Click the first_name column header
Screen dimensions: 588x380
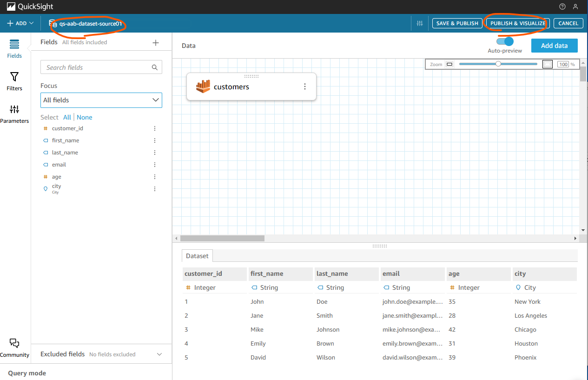coord(281,273)
